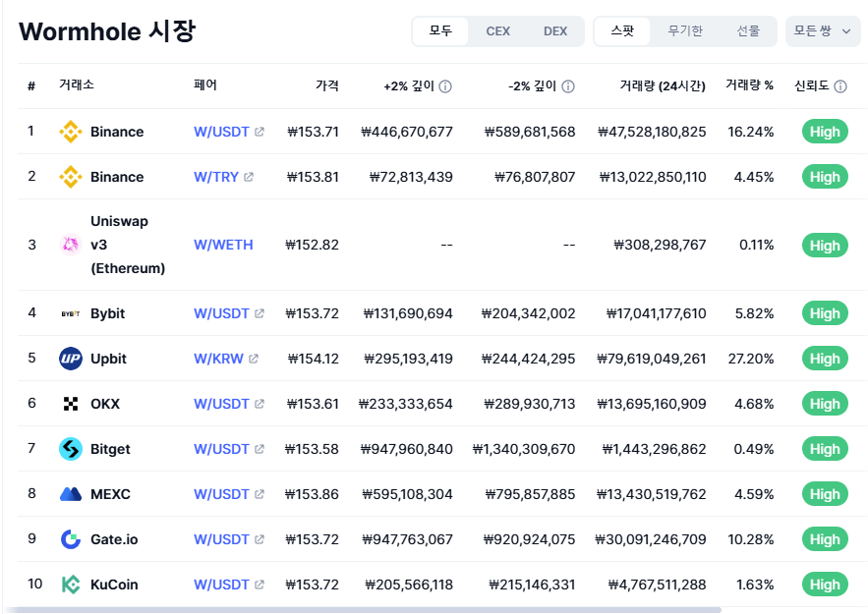Click High confidence badge in Upbit row
Image resolution: width=868 pixels, height=614 pixels.
pos(825,359)
